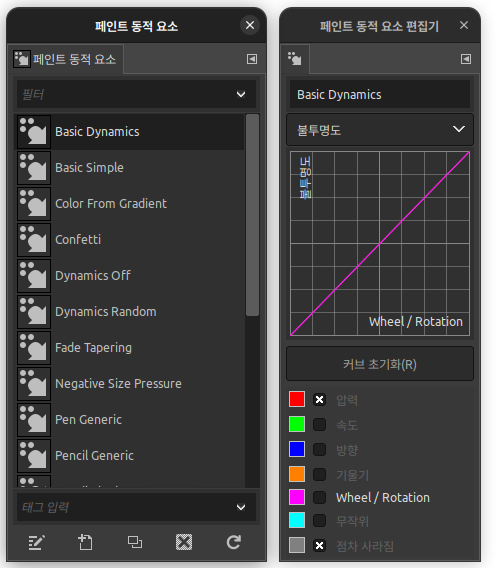Toggle the 속도 checkbox
Screen dimensions: 495x568
(x=319, y=425)
